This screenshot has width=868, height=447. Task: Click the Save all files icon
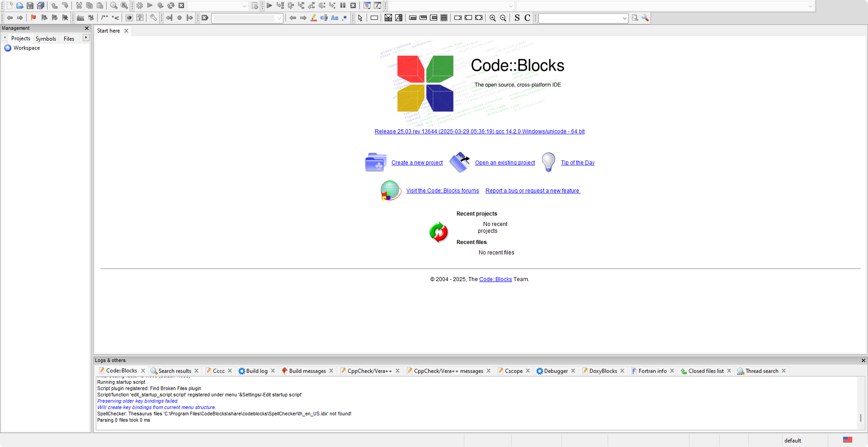41,5
